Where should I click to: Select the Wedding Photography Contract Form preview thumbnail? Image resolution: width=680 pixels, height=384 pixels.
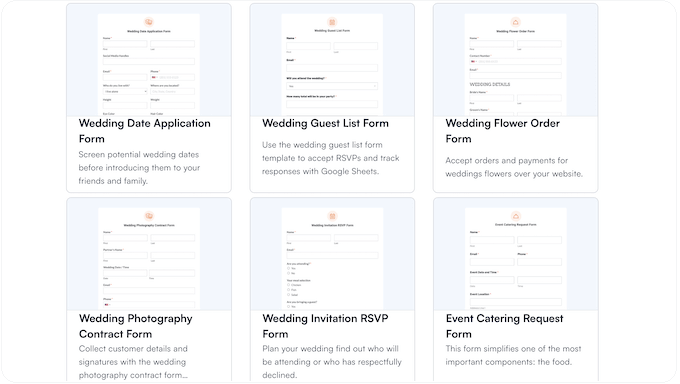149,259
